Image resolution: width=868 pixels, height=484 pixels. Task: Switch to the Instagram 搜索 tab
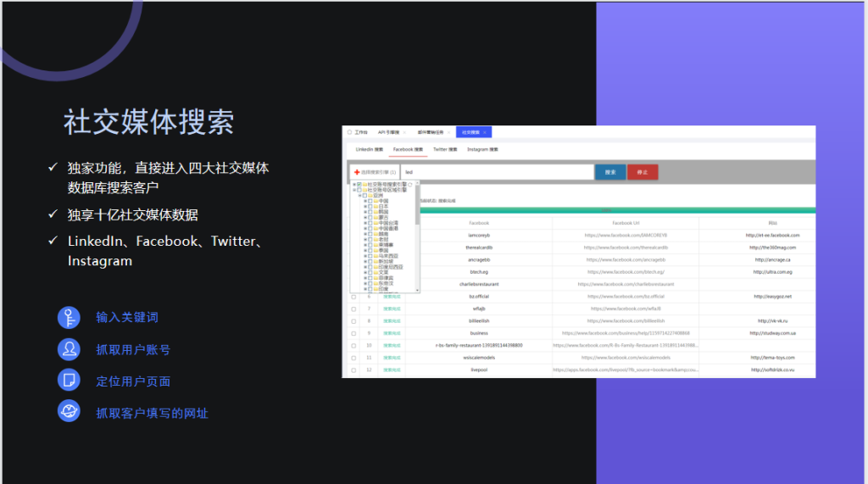click(482, 149)
